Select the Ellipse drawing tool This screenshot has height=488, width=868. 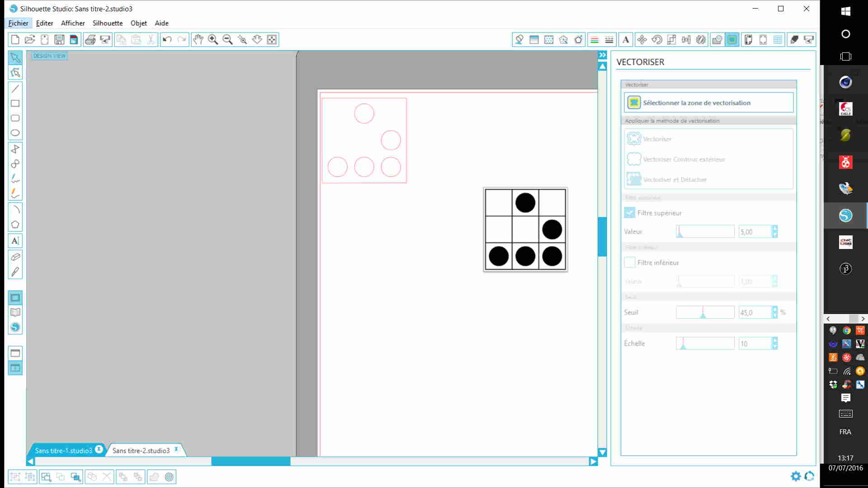point(15,133)
